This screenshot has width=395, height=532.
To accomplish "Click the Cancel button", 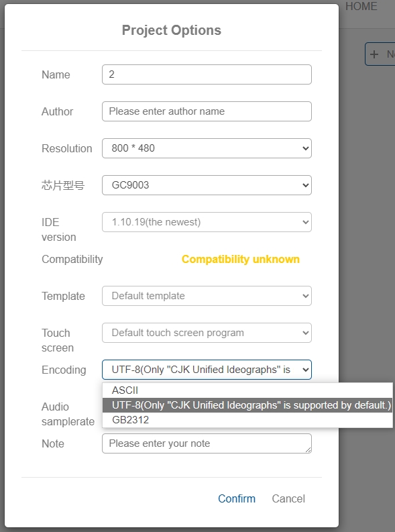I will [288, 498].
